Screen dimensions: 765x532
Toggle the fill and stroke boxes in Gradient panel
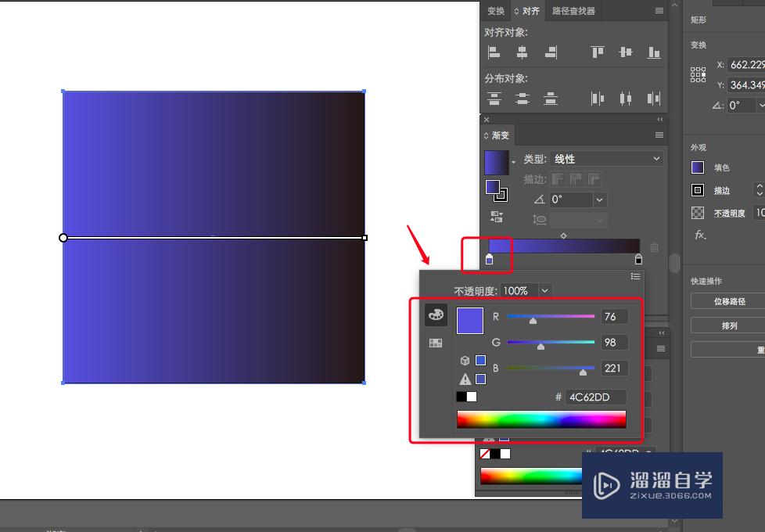[497, 191]
